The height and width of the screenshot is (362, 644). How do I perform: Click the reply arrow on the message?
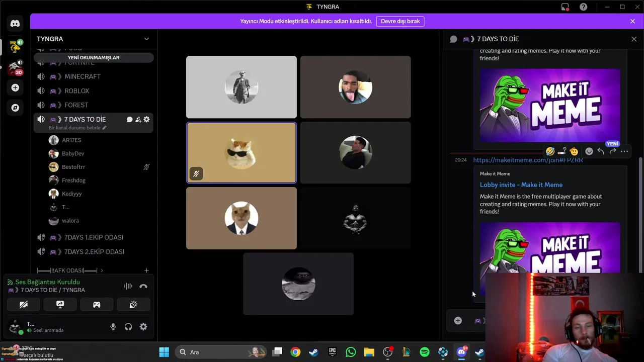[601, 151]
